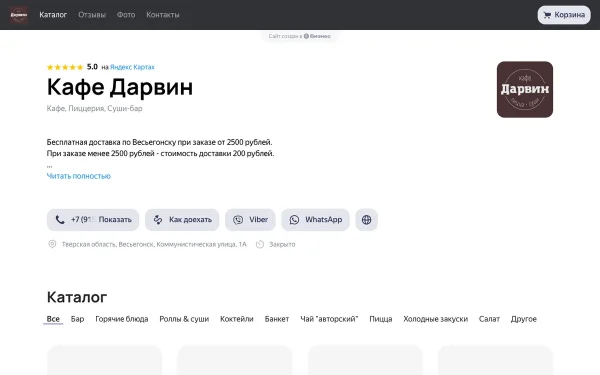Click the clock icon beside Закрыто
This screenshot has width=600, height=375.
tap(260, 244)
